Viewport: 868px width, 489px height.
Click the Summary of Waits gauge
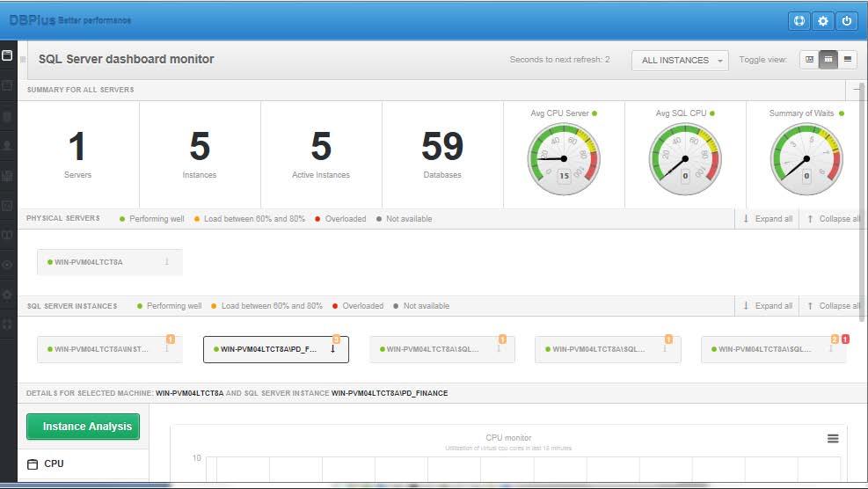pos(806,159)
